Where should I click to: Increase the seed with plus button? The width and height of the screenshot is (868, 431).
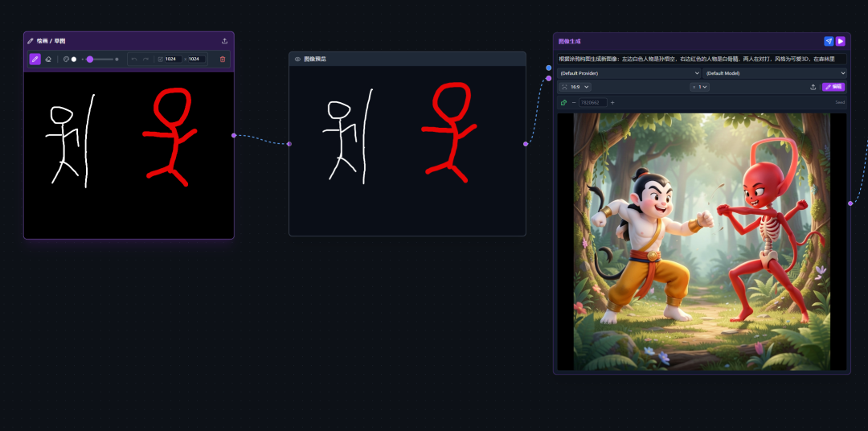point(612,102)
